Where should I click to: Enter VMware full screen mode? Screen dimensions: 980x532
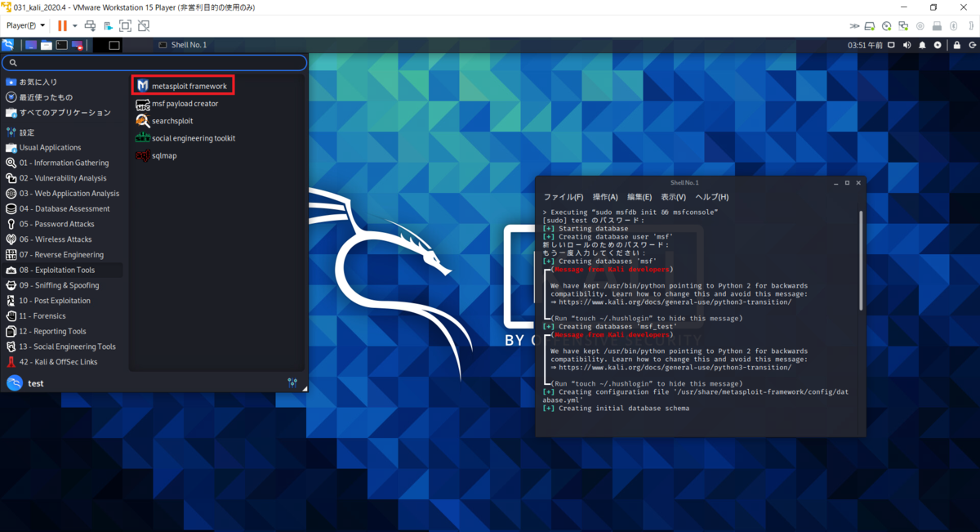click(125, 26)
